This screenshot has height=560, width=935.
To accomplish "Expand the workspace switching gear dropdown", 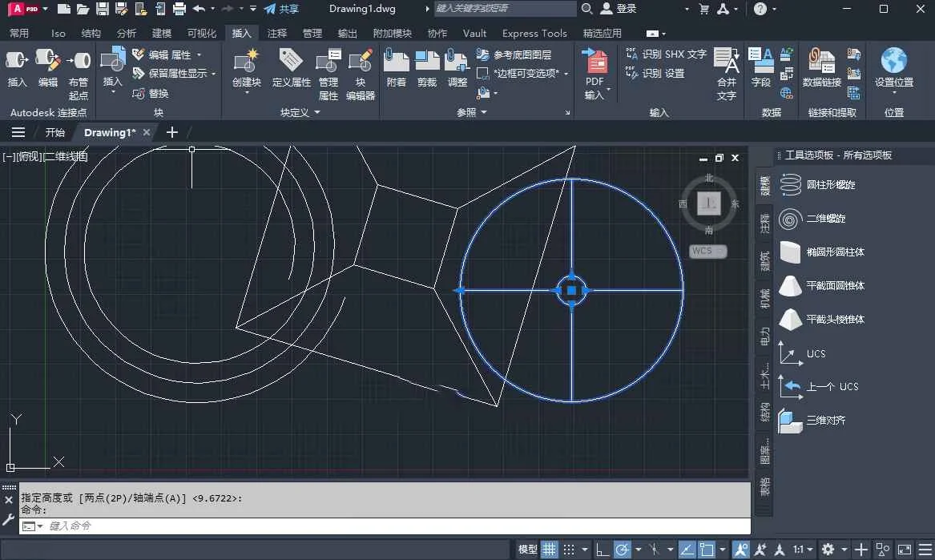I will point(844,550).
